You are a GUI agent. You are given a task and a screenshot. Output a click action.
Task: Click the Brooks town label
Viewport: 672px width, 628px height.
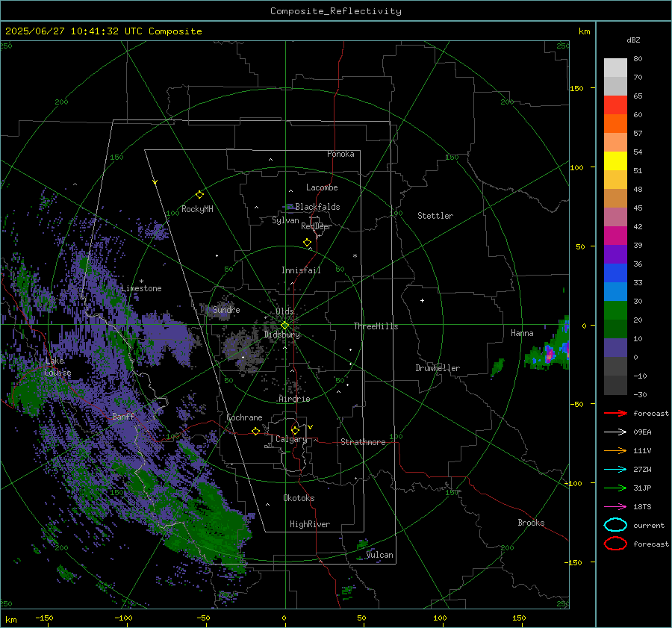(x=531, y=523)
